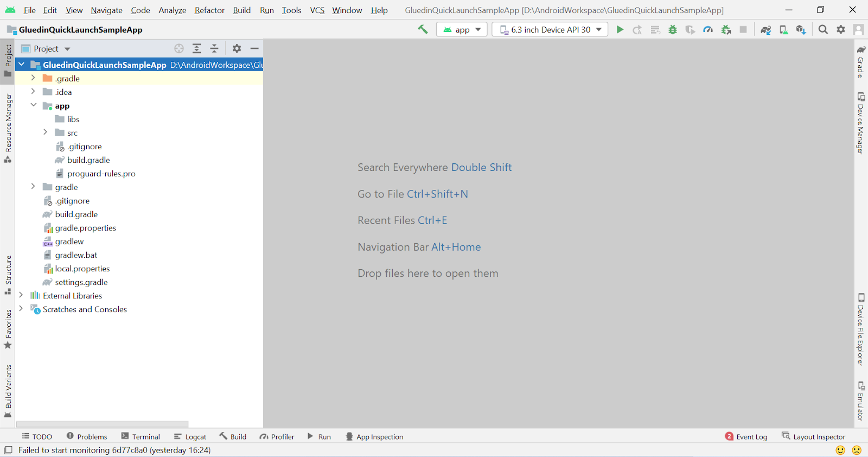This screenshot has height=457, width=868.
Task: Expand the src folder
Action: (46, 132)
